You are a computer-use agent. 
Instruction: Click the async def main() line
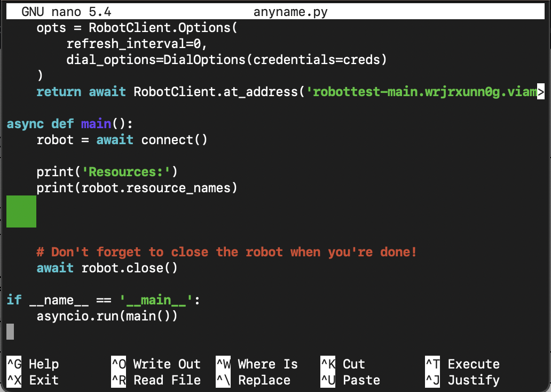tap(69, 123)
